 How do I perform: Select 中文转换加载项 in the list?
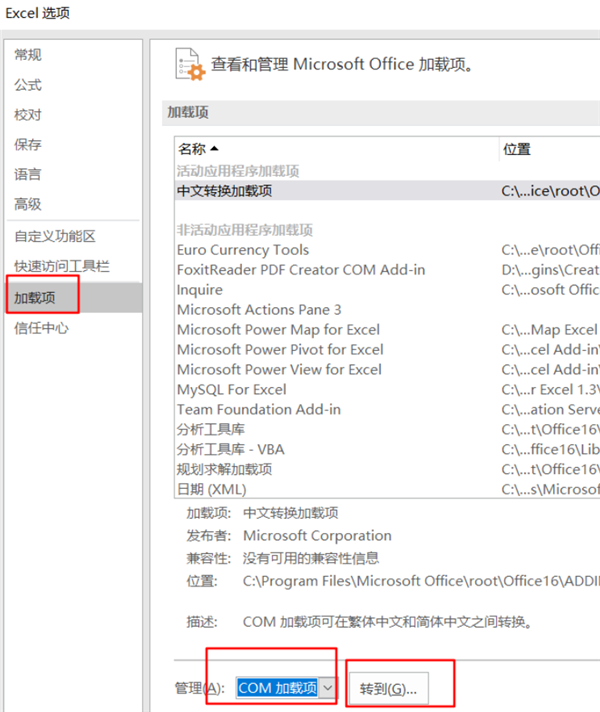[x=225, y=190]
